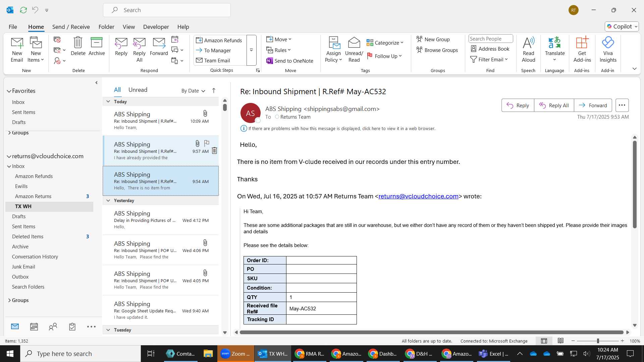Click the Search People field
Viewport: 644px width, 362px height.
point(490,39)
